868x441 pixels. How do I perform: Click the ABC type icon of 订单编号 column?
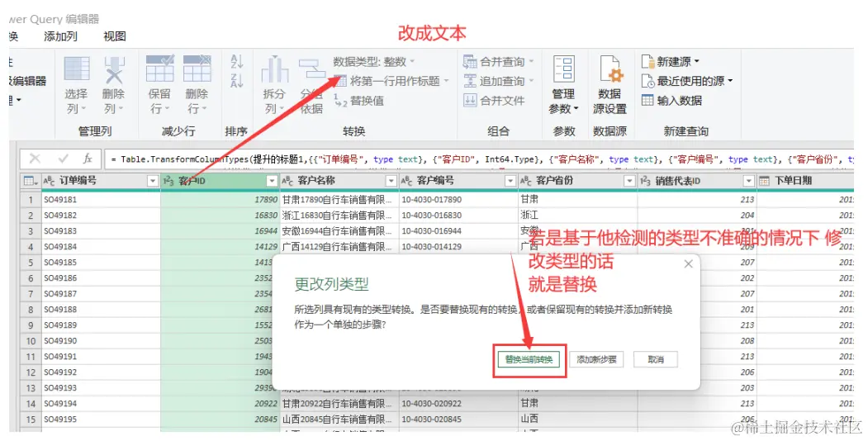pos(49,181)
